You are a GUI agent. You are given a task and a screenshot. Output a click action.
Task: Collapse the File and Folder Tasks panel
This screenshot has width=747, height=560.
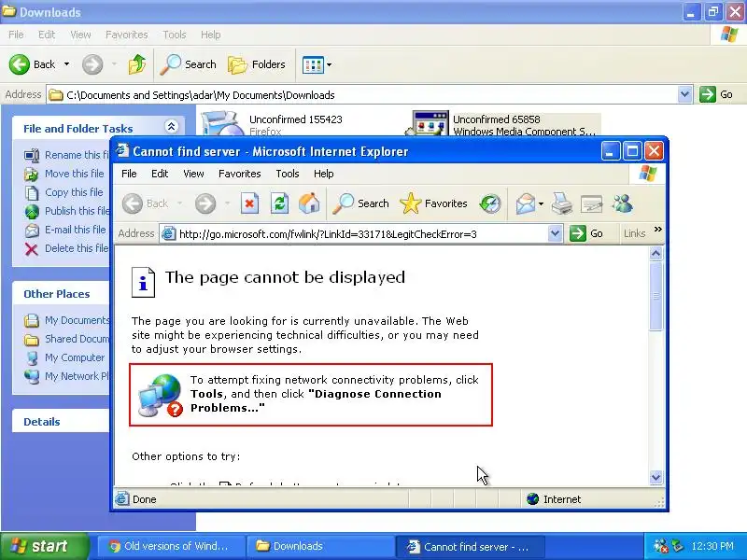click(x=172, y=126)
